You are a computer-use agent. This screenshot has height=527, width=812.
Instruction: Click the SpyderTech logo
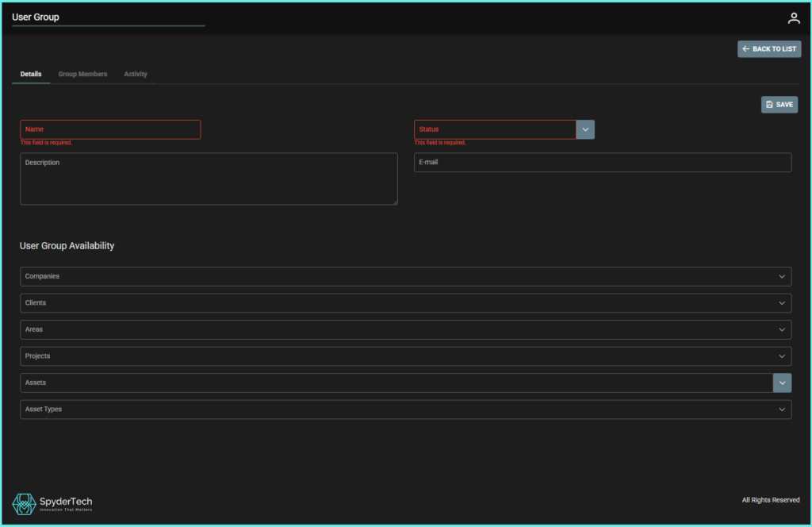[52, 503]
